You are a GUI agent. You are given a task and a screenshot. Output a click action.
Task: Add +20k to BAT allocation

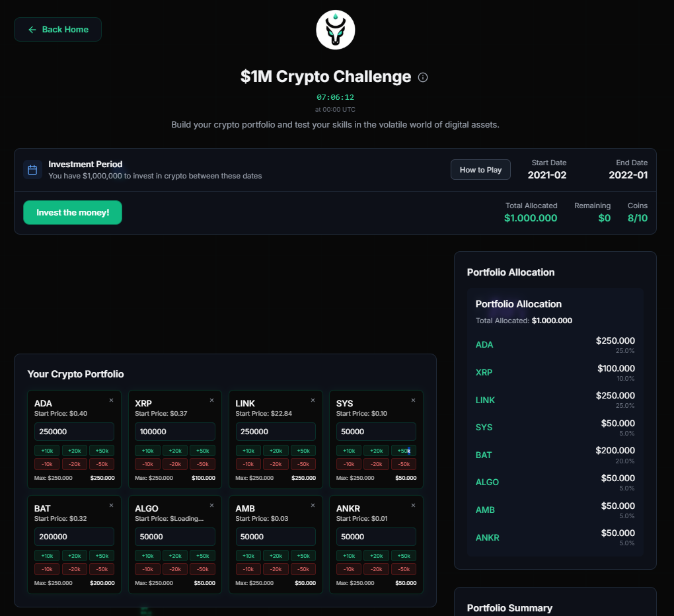point(74,555)
